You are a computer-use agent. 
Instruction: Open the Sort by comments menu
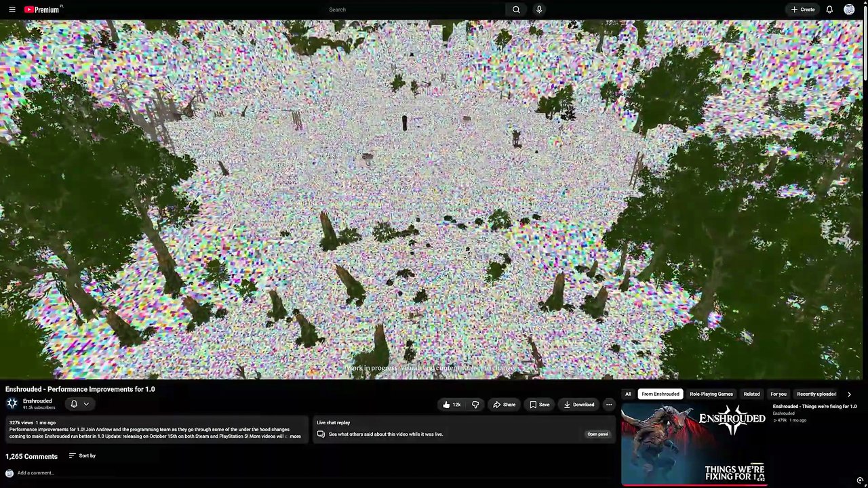pyautogui.click(x=82, y=455)
